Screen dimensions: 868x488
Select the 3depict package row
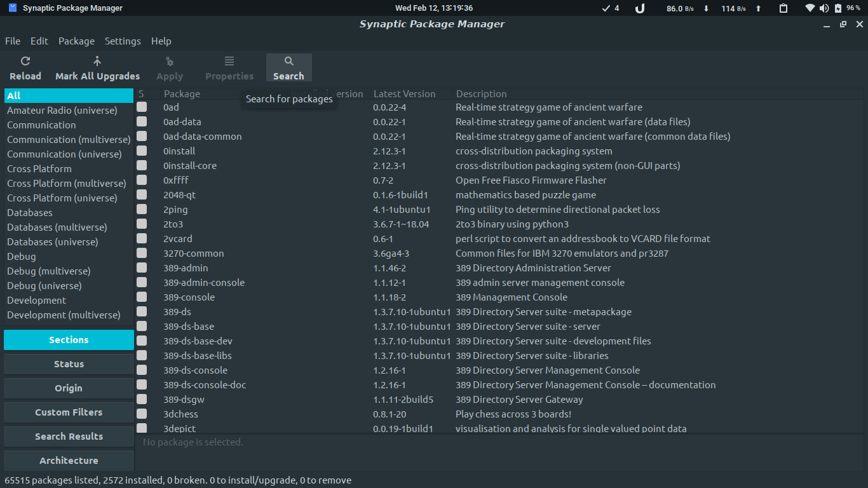pyautogui.click(x=499, y=428)
